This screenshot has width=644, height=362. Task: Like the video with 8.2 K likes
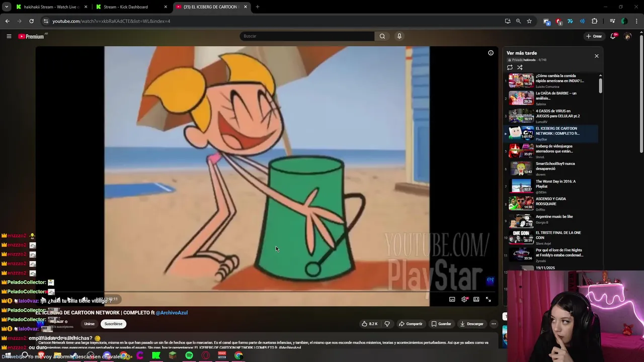[x=370, y=324]
